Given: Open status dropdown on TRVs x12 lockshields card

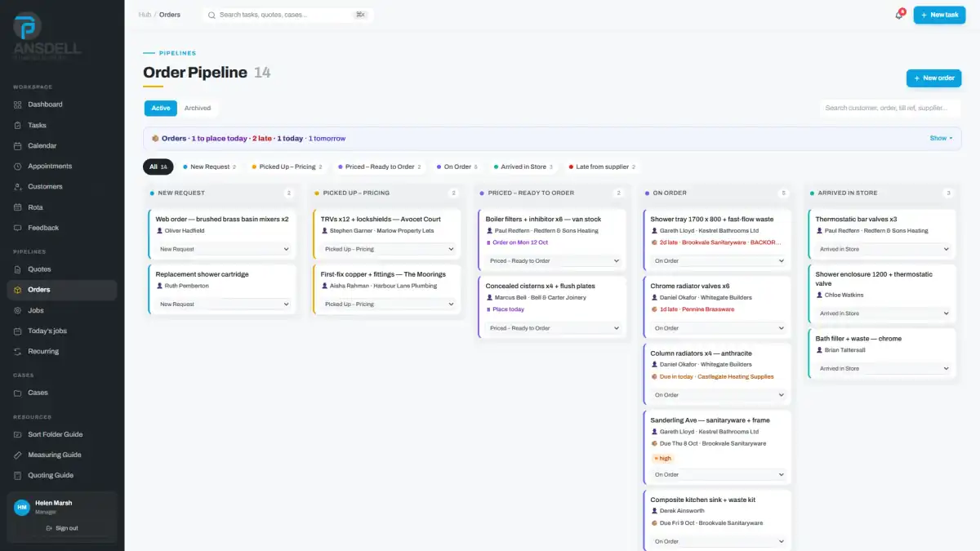Looking at the screenshot, I should [x=388, y=249].
